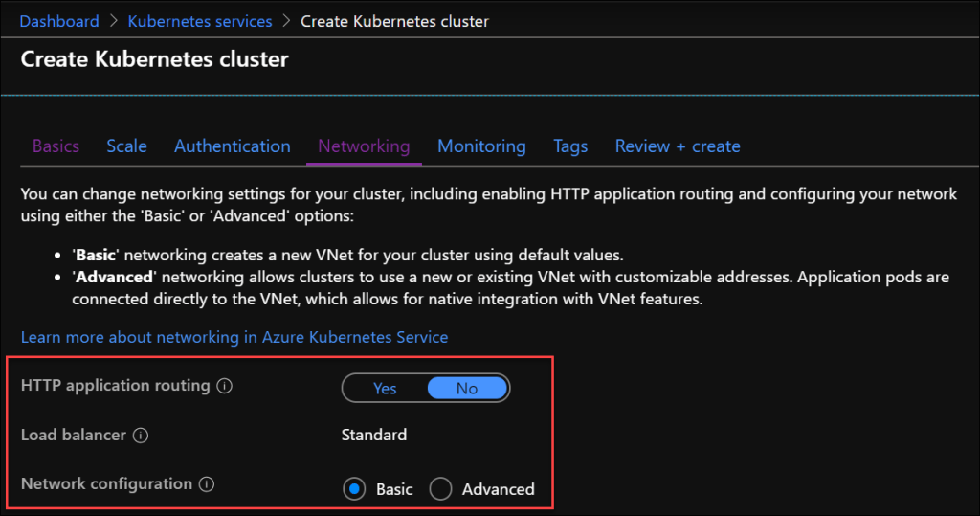Viewport: 980px width, 516px height.
Task: Choose the Advanced network configuration radio
Action: 440,489
